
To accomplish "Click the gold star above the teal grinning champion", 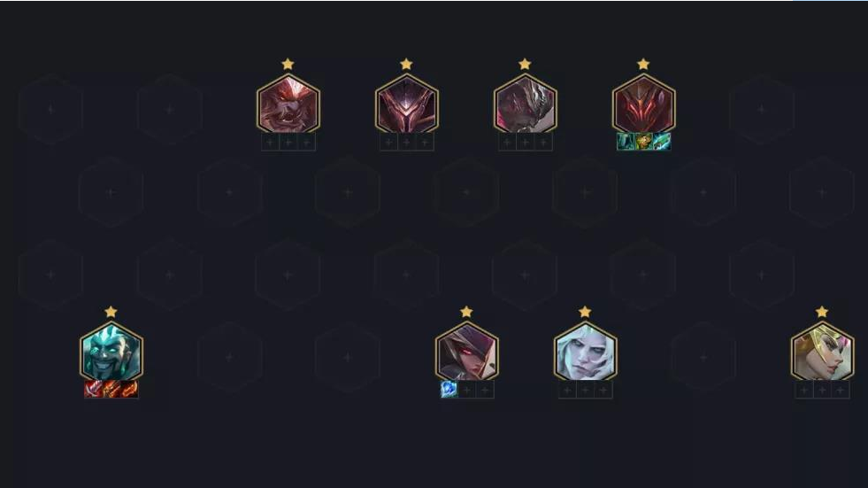I will pyautogui.click(x=111, y=312).
